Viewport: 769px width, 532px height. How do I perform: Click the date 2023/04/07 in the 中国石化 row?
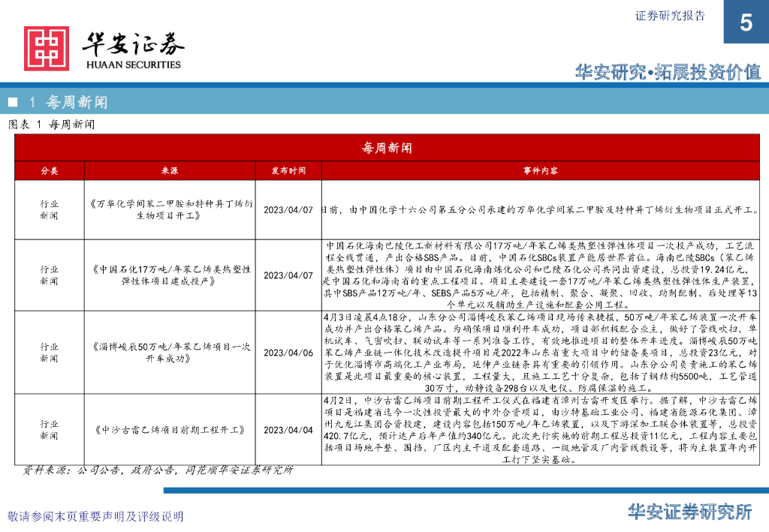[288, 276]
